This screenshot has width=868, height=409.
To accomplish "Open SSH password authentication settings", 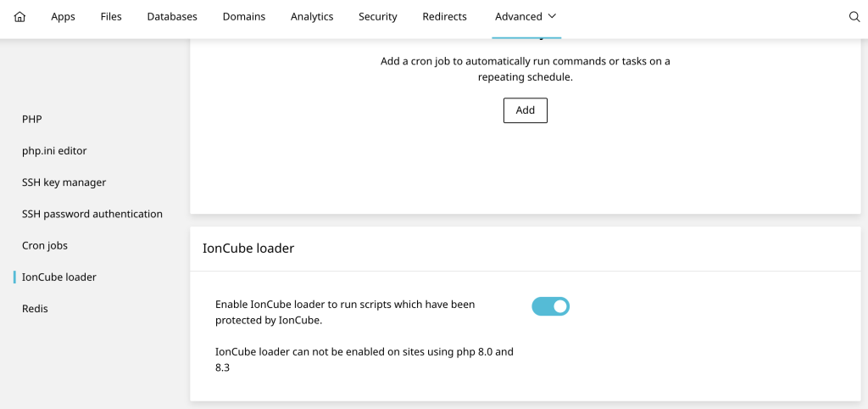I will coord(92,214).
